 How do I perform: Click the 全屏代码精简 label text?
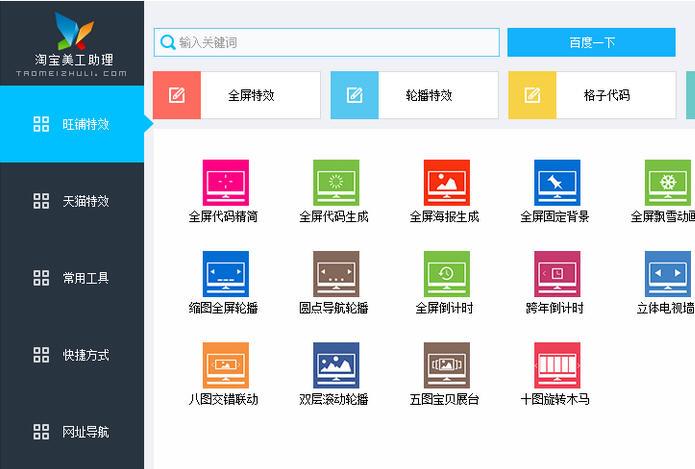(x=223, y=217)
